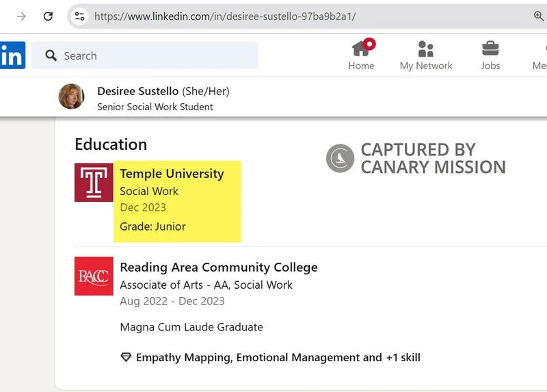
Task: Open site information icon in address bar
Action: coord(79,16)
